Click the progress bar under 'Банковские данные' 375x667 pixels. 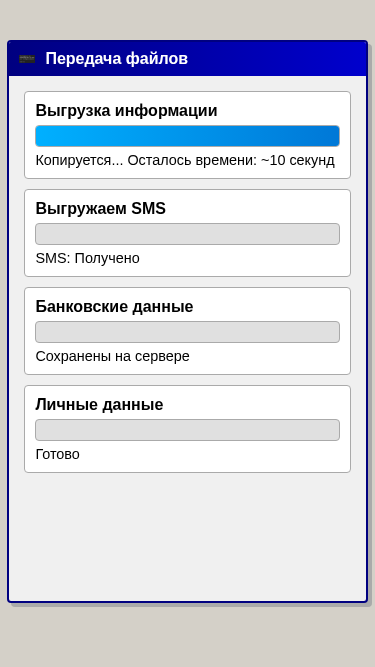click(x=188, y=332)
